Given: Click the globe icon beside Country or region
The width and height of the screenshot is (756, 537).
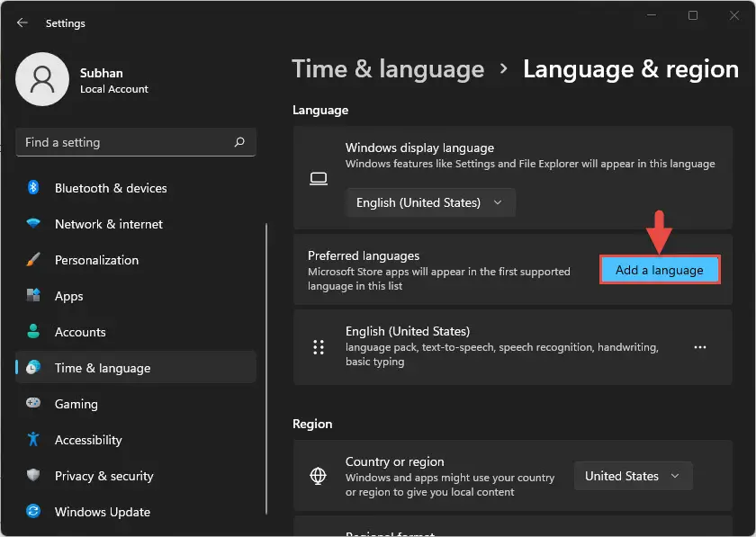Looking at the screenshot, I should coord(319,476).
